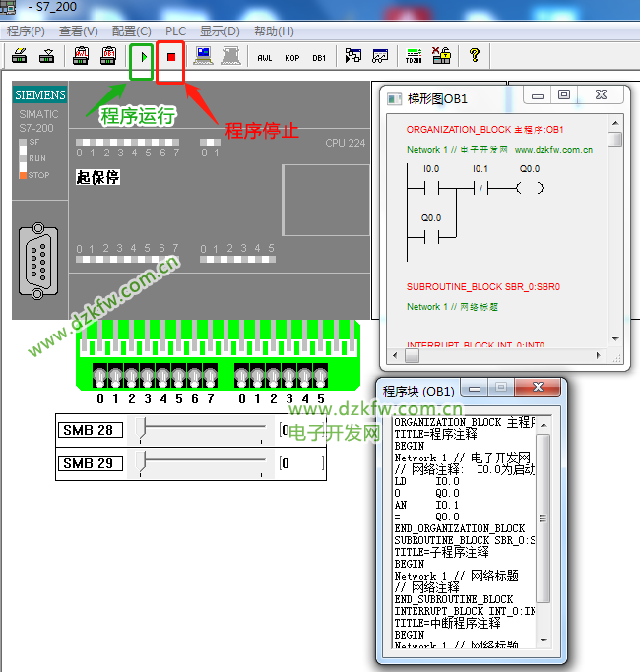
Task: Open the 程序(P) menu
Action: click(26, 31)
